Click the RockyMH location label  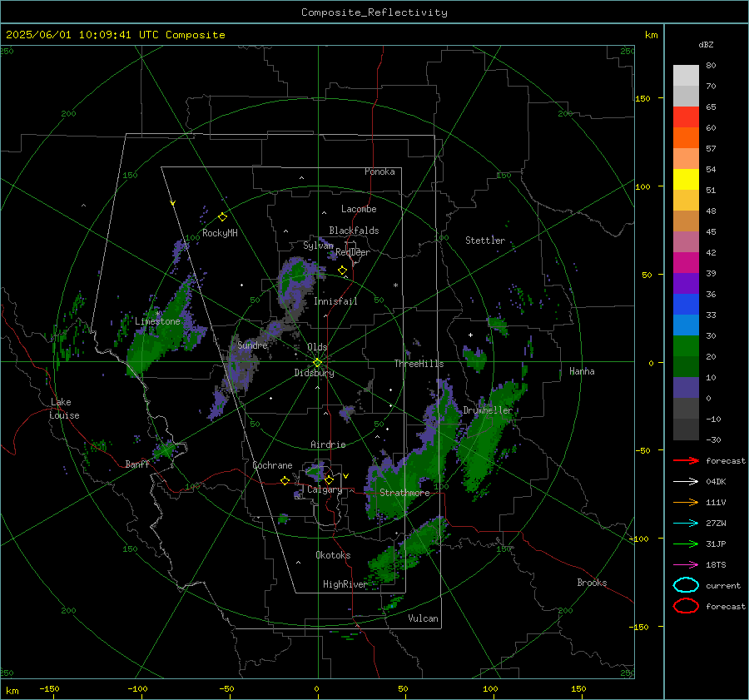pyautogui.click(x=220, y=233)
